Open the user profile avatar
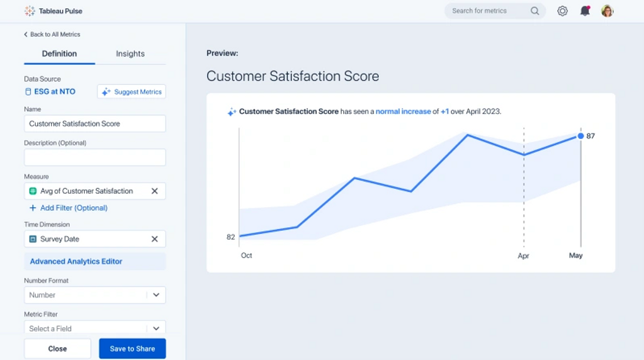The width and height of the screenshot is (644, 360). point(607,11)
